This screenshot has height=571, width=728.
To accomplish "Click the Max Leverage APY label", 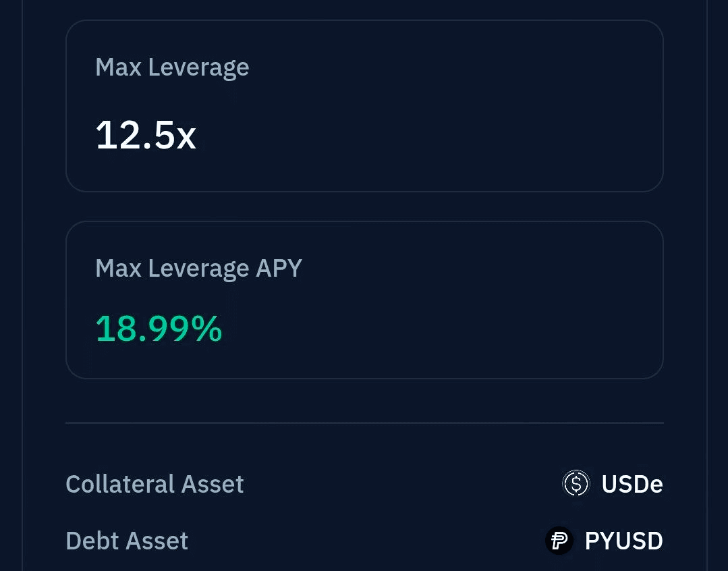I will [x=199, y=268].
